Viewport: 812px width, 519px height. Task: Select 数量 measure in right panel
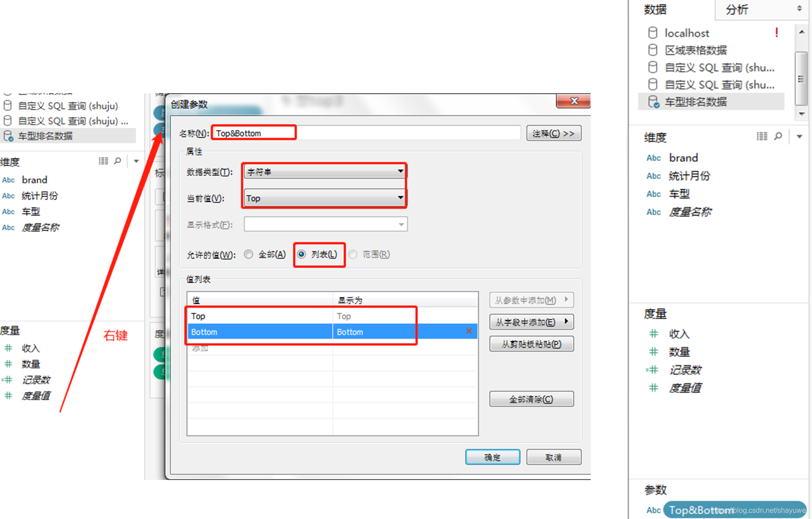pos(679,352)
